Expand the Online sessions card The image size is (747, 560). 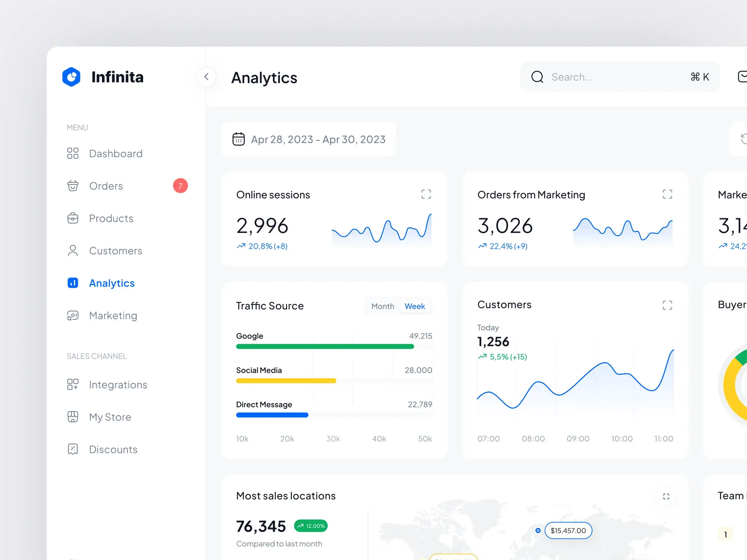[426, 194]
